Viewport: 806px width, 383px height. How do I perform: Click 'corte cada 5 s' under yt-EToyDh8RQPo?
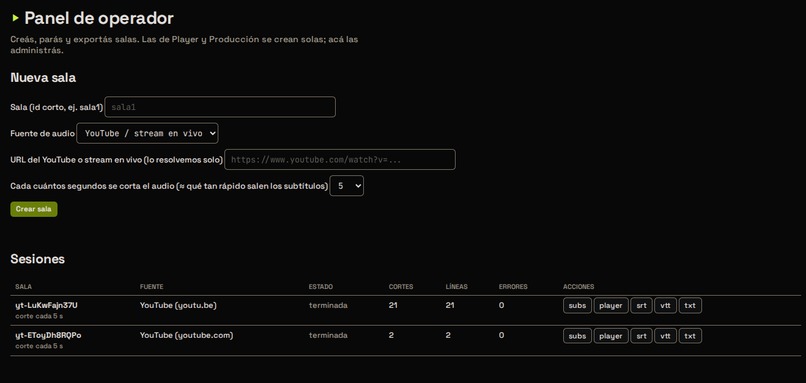point(39,346)
